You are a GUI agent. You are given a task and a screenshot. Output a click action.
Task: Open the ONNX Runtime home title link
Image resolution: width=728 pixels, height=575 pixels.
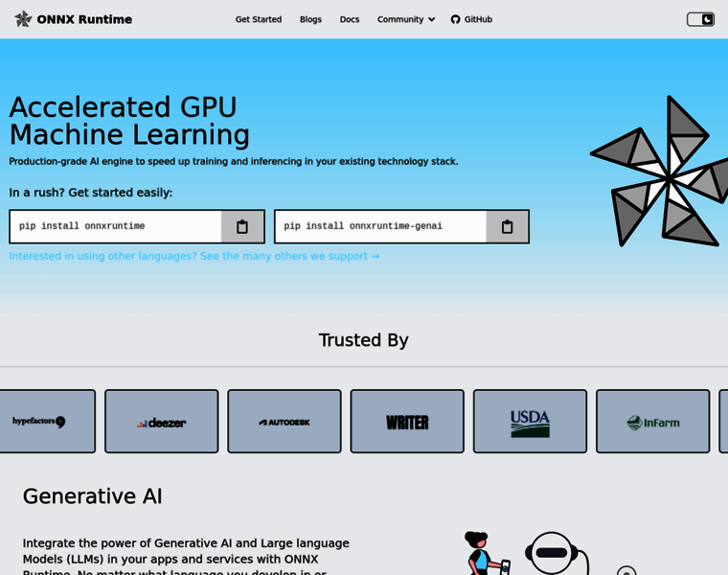(x=84, y=19)
